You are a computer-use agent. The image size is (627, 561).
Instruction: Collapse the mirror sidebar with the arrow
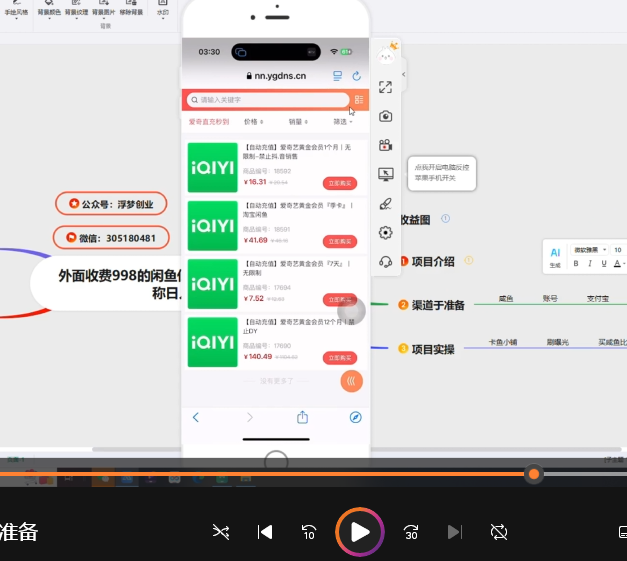[404, 74]
